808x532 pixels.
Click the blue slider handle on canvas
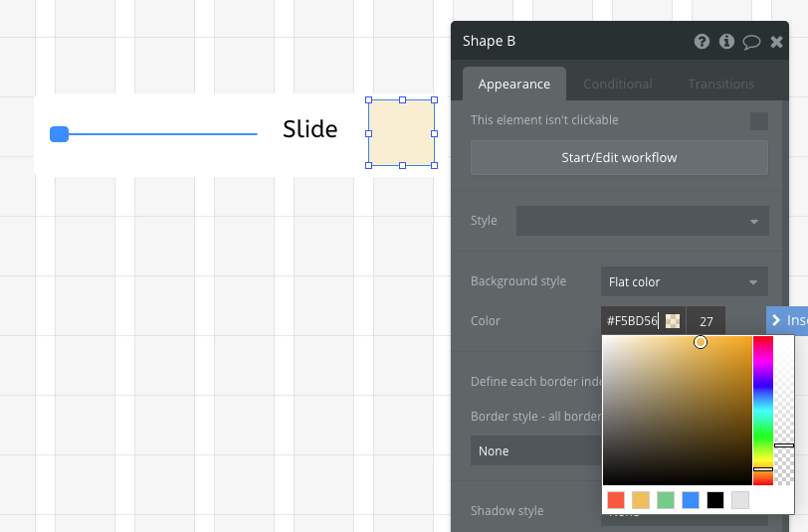(x=59, y=134)
